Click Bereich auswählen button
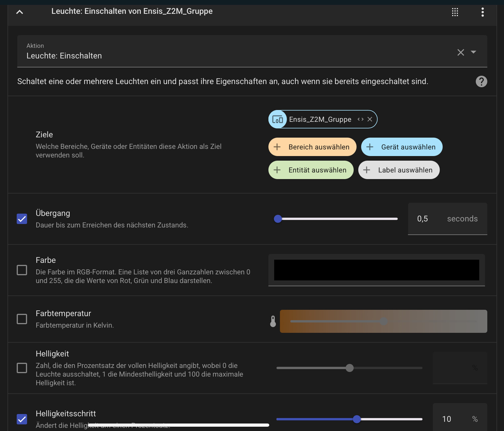Screen dimensions: 504x431 click(x=312, y=147)
